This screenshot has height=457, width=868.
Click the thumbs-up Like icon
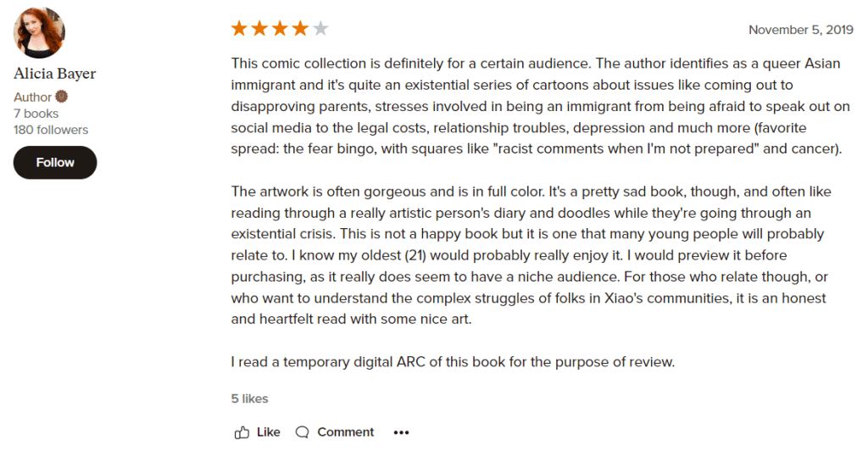click(242, 432)
